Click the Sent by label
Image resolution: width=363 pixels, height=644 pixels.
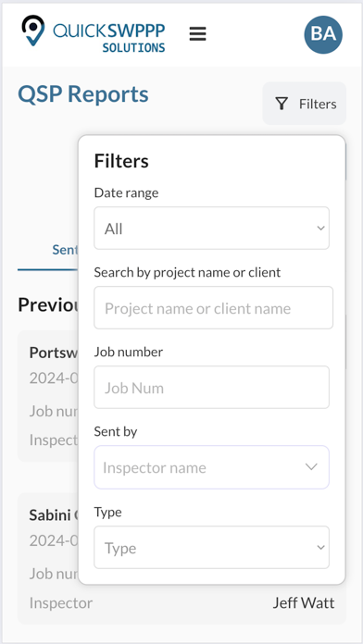(116, 431)
